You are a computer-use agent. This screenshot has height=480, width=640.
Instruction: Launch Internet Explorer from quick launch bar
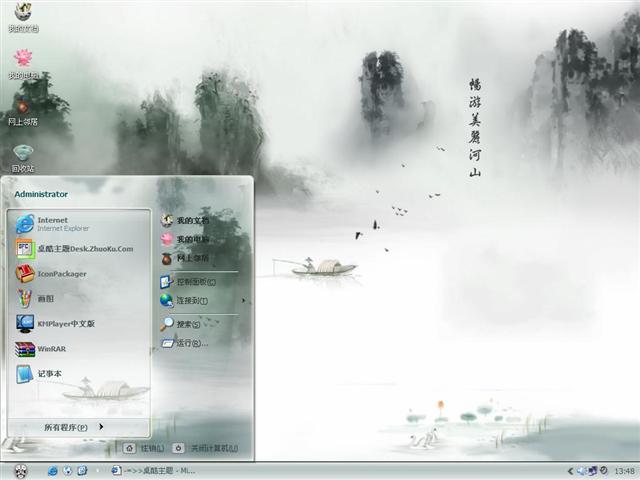click(x=52, y=471)
